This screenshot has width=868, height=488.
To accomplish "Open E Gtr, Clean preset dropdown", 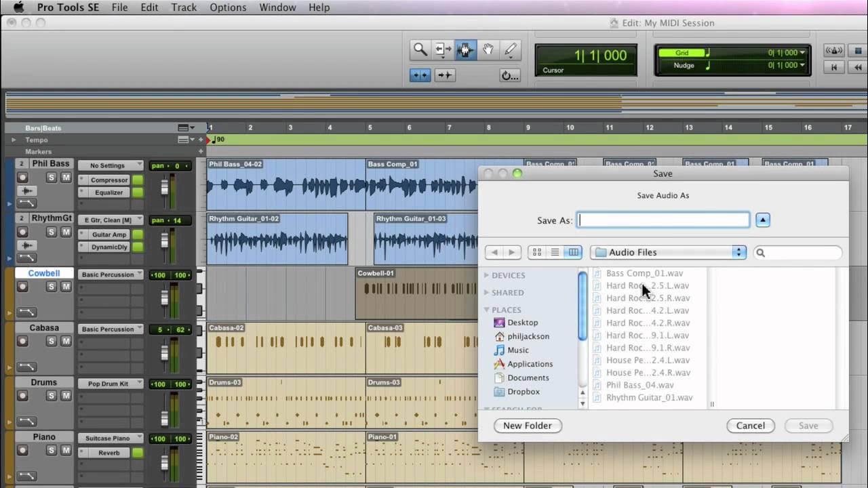I will click(111, 220).
